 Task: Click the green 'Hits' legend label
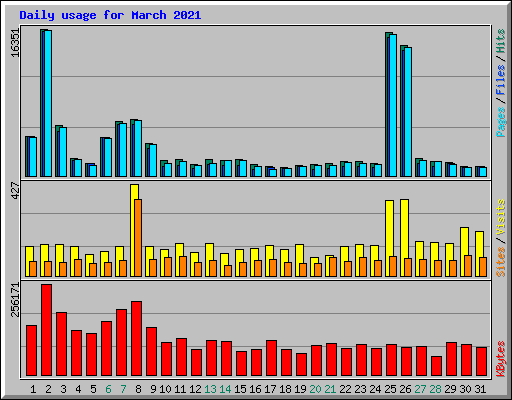click(x=501, y=41)
